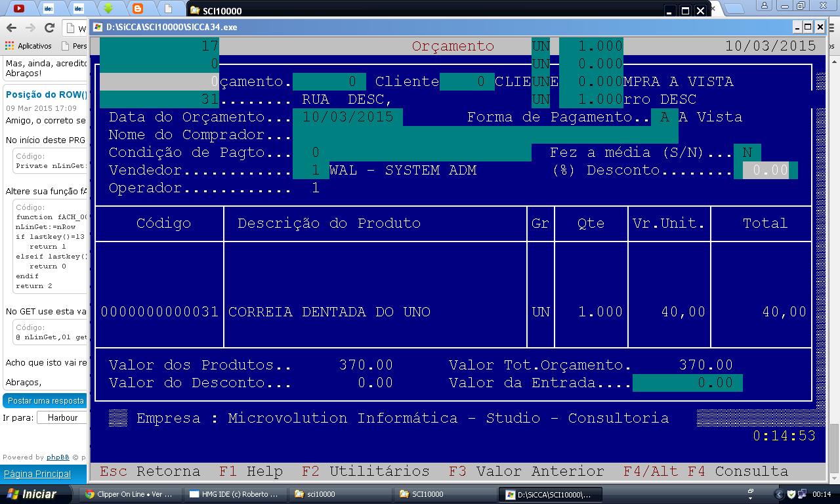
Task: Click the Fez a média S/N field
Action: point(747,152)
